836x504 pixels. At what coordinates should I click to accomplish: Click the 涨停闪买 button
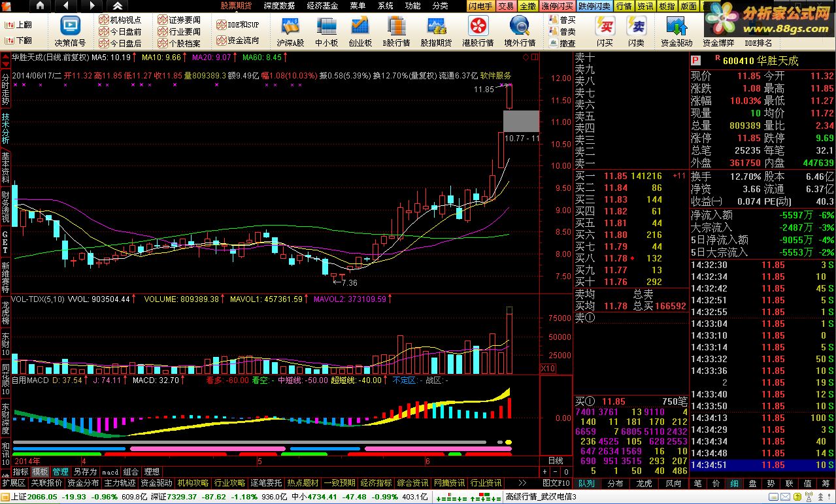click(558, 6)
